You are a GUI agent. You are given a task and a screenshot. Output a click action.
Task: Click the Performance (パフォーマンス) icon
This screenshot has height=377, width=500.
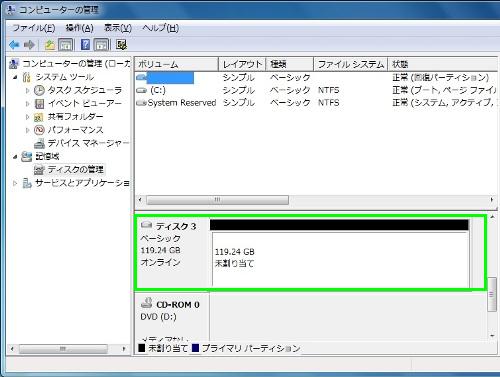click(x=39, y=130)
